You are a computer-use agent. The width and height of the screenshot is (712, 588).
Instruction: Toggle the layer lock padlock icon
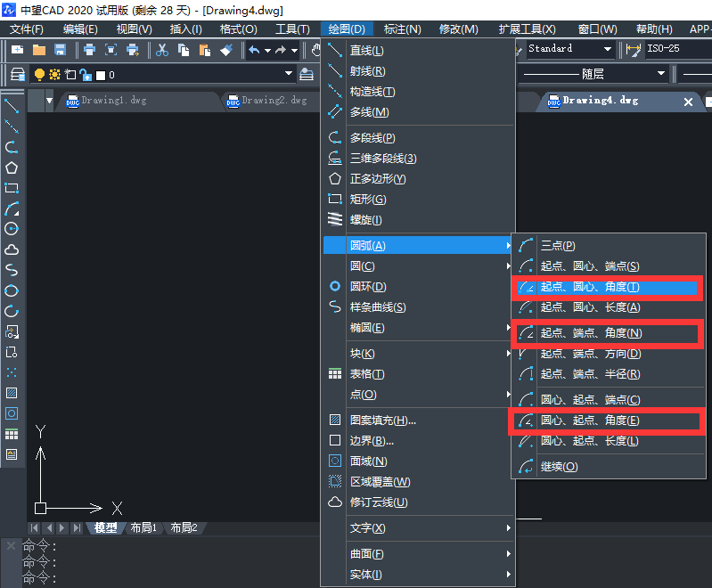(85, 75)
